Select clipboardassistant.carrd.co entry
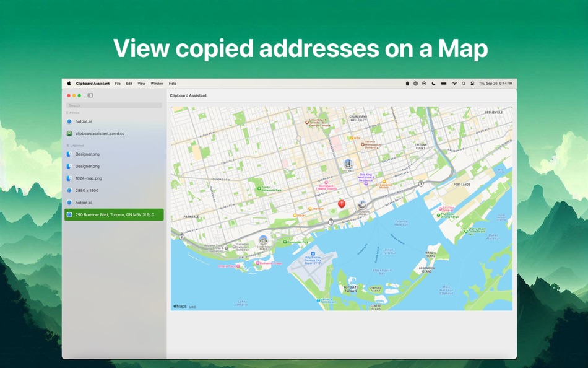 (114, 133)
